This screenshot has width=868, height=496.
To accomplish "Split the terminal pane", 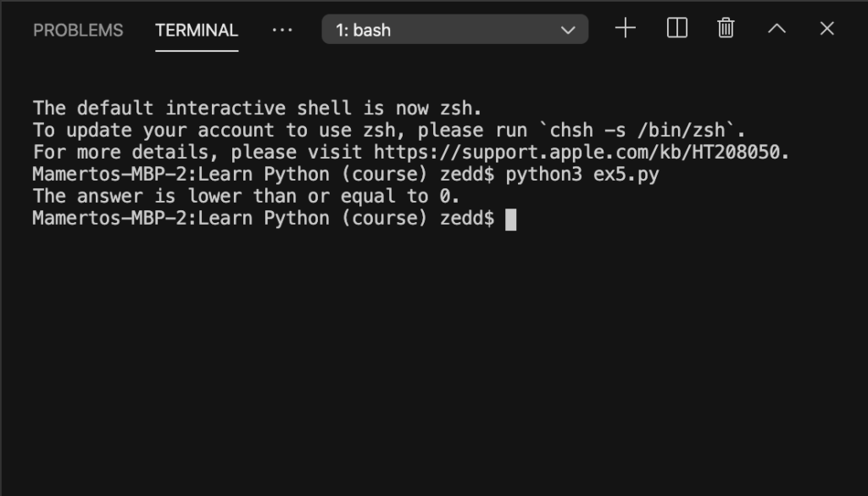I will pyautogui.click(x=677, y=28).
